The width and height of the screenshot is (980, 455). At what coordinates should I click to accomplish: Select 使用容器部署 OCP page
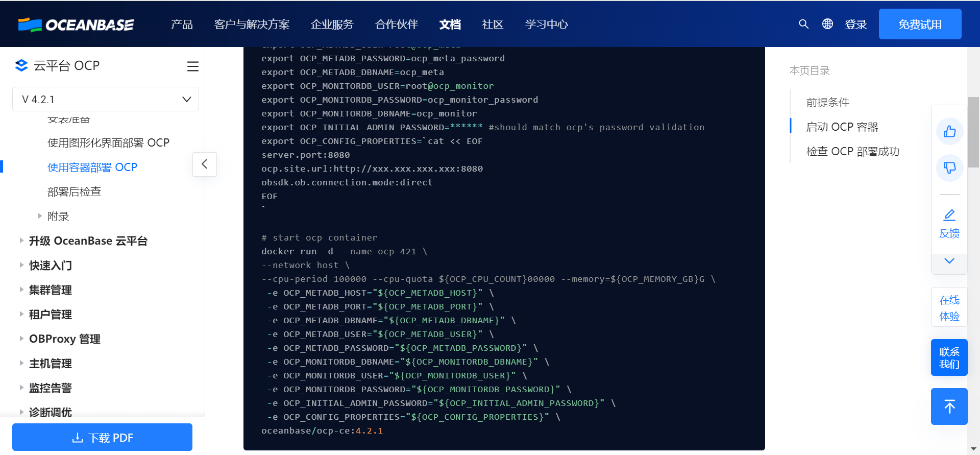[x=92, y=167]
